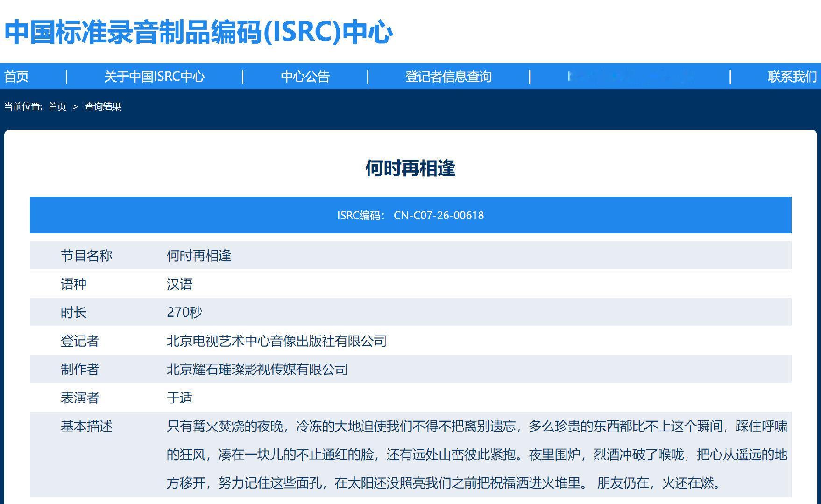
Task: Click the 何时再相逢 value in the 节目名称 row
Action: [199, 256]
